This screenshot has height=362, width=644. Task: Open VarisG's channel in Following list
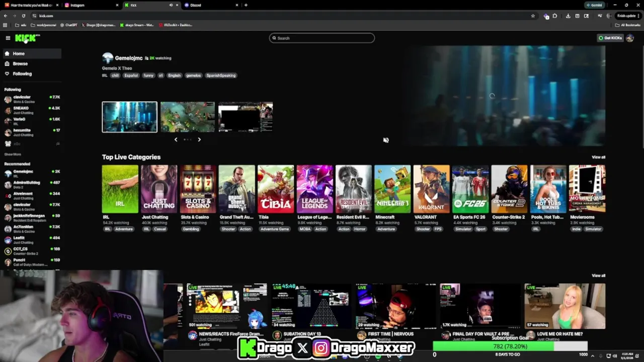click(31, 121)
